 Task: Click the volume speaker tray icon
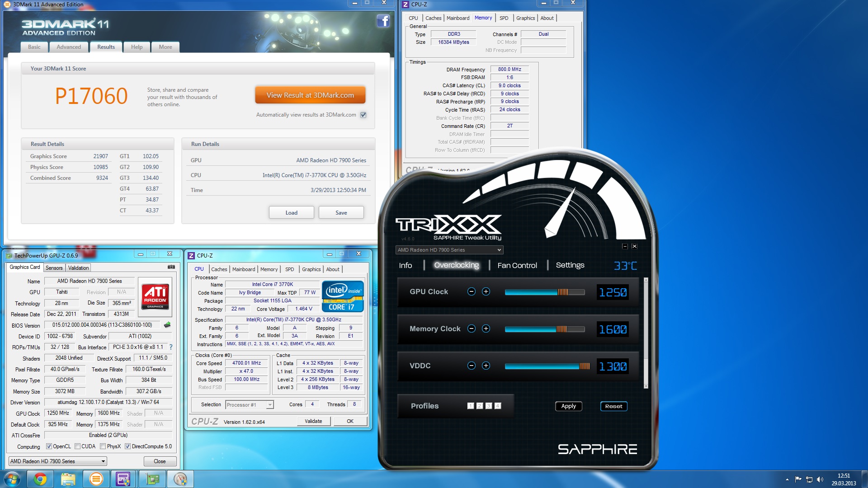click(820, 479)
